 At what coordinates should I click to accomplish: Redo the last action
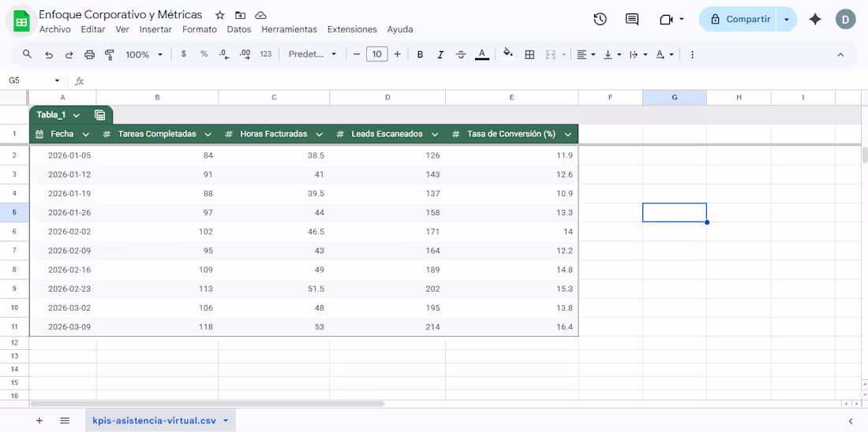(x=69, y=54)
